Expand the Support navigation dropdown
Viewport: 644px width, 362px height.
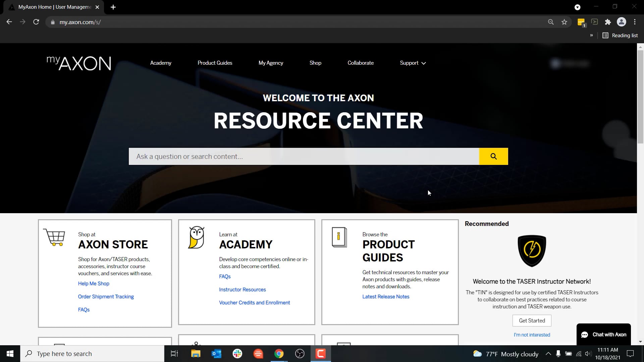pyautogui.click(x=412, y=63)
